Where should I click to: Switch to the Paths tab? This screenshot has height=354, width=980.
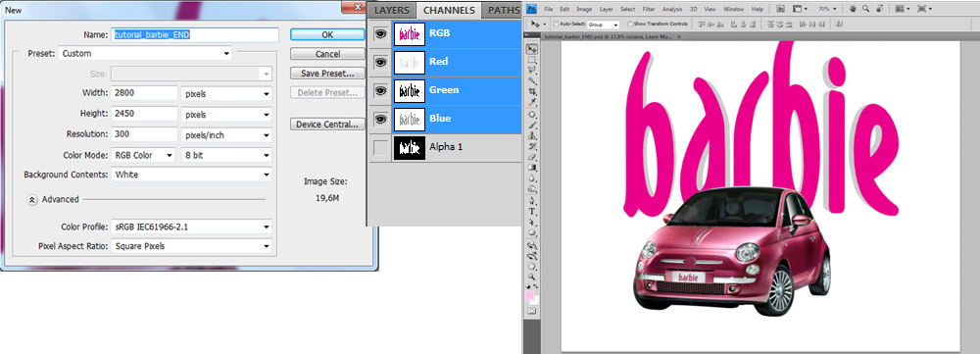(x=504, y=10)
